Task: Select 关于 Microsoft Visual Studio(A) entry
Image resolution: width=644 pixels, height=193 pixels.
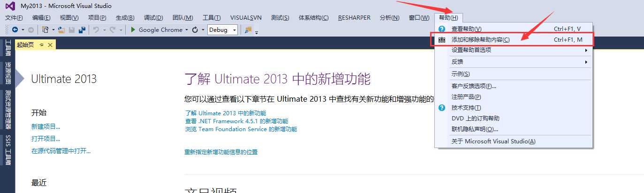Action: pos(514,141)
